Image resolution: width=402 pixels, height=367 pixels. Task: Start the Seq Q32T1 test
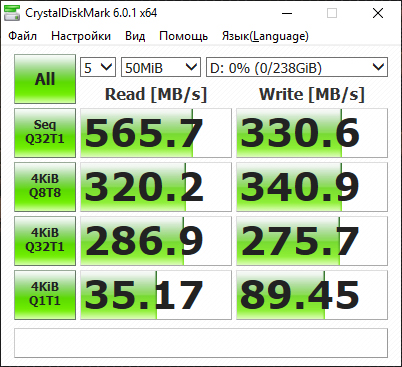45,133
